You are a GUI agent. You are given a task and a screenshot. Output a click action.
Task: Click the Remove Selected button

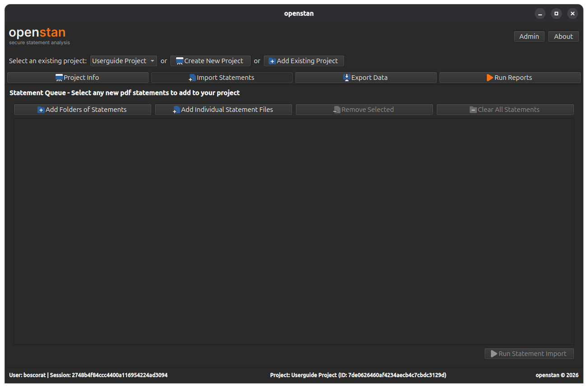click(x=364, y=110)
